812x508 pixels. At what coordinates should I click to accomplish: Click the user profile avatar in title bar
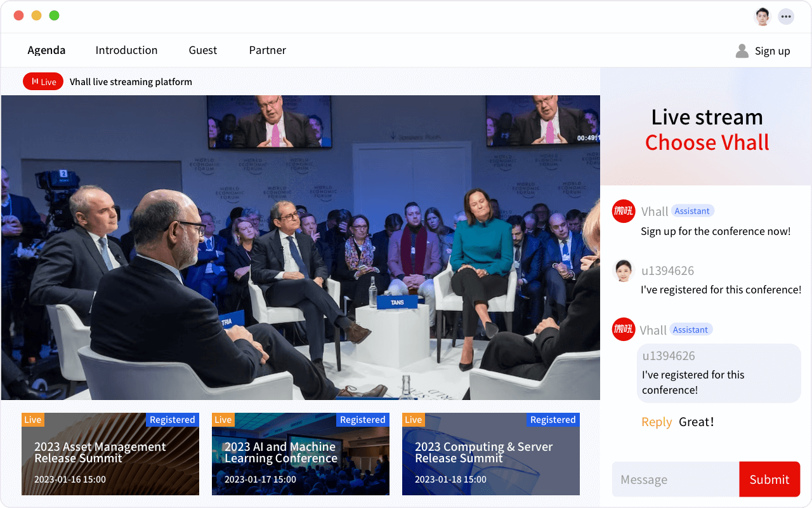pos(762,17)
